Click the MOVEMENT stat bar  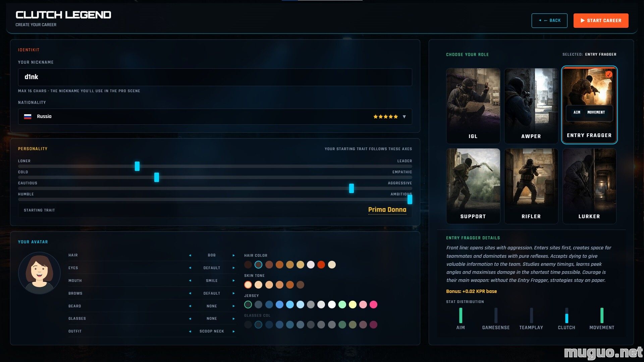click(602, 315)
